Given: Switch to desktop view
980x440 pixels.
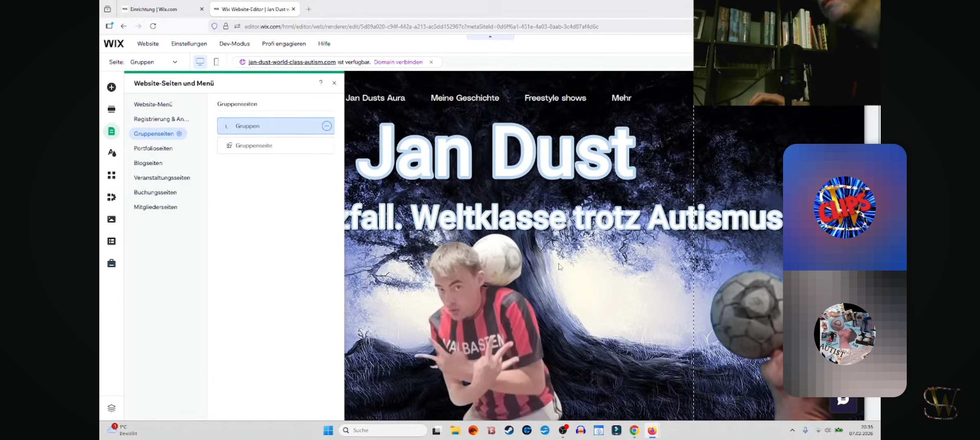Looking at the screenshot, I should pos(200,62).
